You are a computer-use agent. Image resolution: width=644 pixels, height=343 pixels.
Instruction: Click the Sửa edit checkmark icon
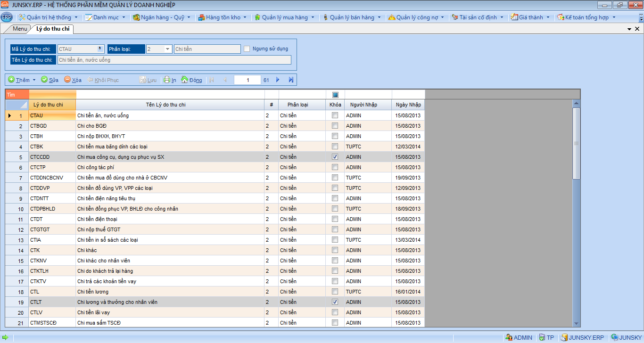coord(44,80)
